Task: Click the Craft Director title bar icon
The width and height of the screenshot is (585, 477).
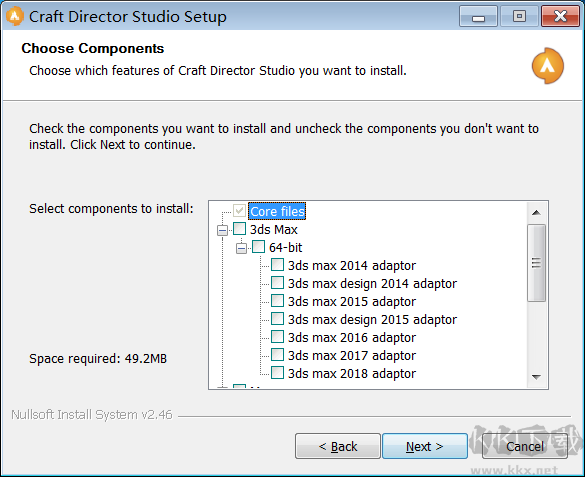Action: click(15, 16)
